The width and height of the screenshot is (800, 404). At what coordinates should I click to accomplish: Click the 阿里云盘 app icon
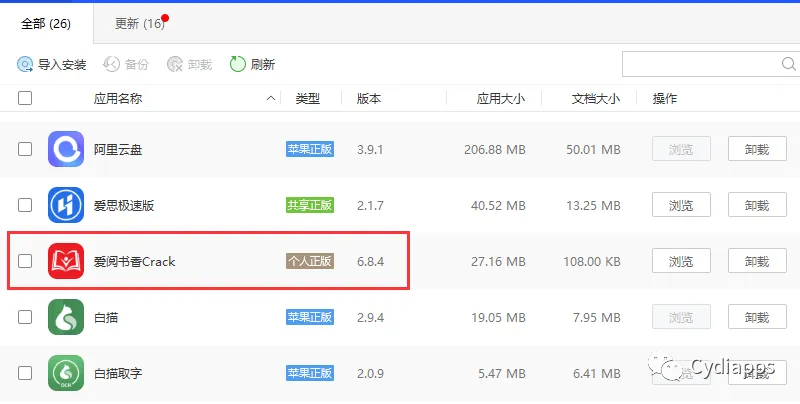pyautogui.click(x=66, y=149)
